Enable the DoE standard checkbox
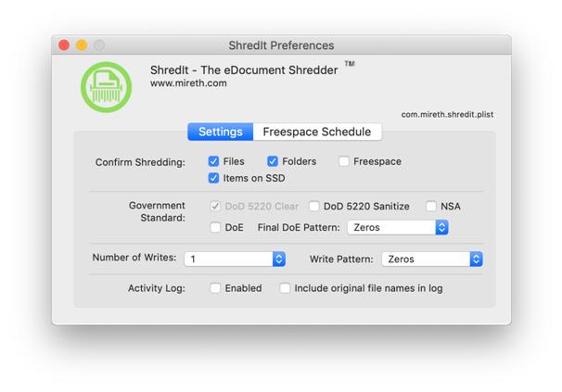Image resolution: width=562 pixels, height=392 pixels. (x=215, y=227)
